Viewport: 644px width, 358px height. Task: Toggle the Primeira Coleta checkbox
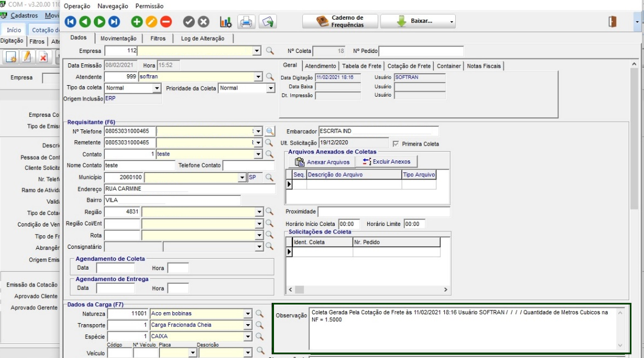point(396,144)
